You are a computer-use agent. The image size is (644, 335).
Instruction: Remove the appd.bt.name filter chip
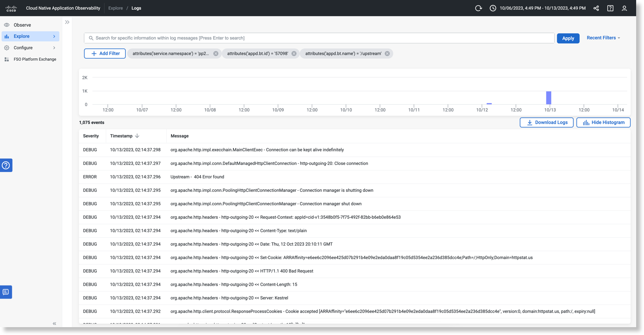[x=387, y=53]
